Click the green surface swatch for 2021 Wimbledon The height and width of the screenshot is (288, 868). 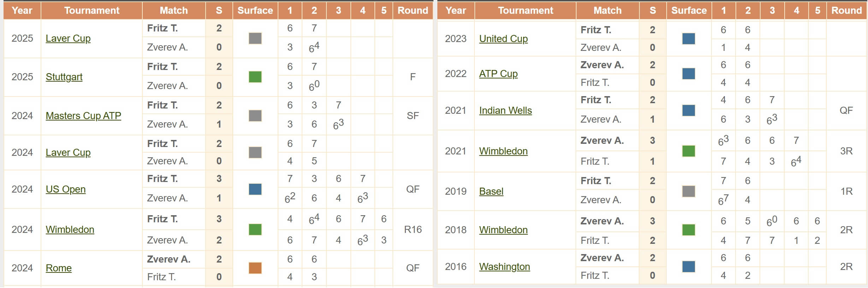pyautogui.click(x=689, y=151)
